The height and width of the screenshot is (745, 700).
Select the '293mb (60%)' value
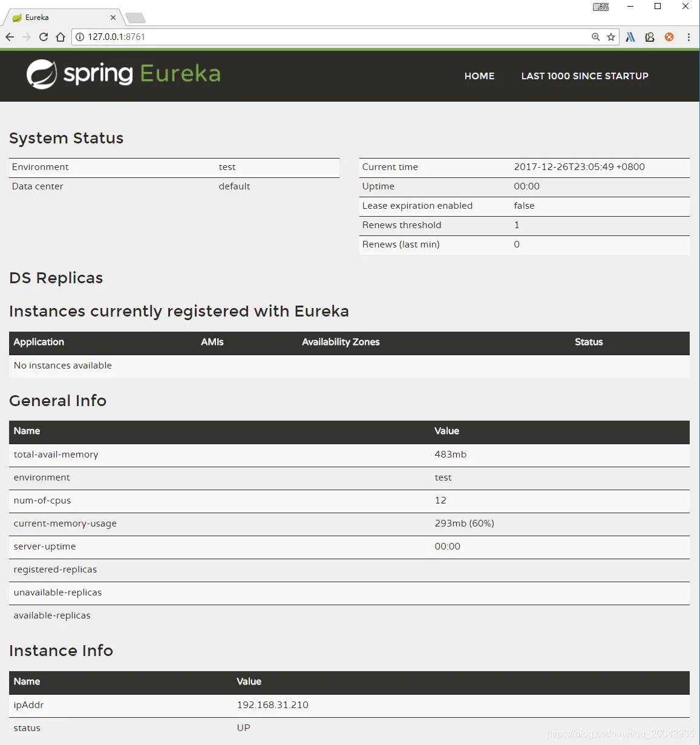[x=464, y=523]
